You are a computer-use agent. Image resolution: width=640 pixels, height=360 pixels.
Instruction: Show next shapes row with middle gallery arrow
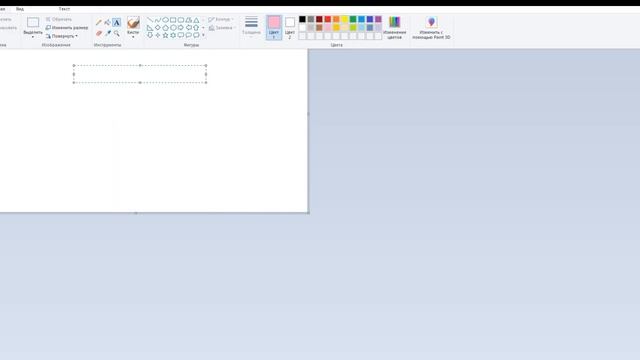[203, 27]
